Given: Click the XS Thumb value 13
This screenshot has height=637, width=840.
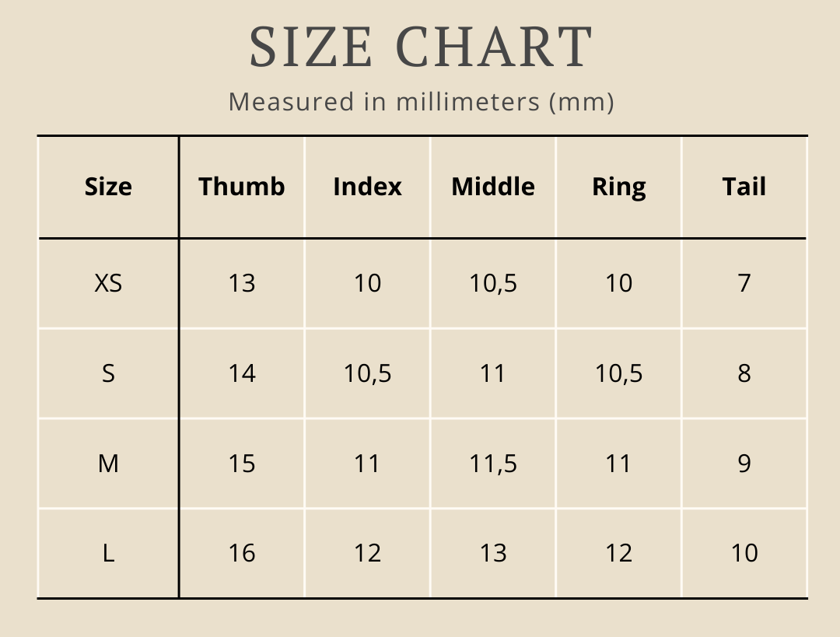Looking at the screenshot, I should (x=242, y=283).
